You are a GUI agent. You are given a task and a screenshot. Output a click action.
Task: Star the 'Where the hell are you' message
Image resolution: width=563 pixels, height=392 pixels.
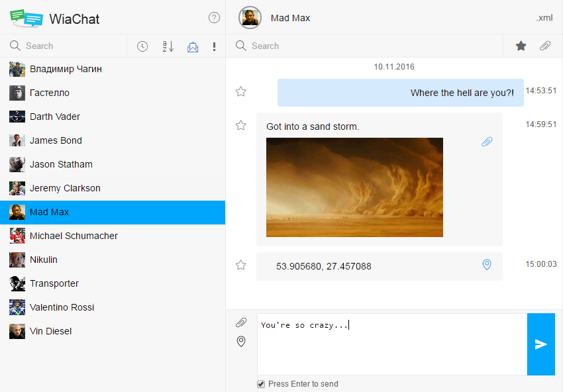tap(241, 91)
